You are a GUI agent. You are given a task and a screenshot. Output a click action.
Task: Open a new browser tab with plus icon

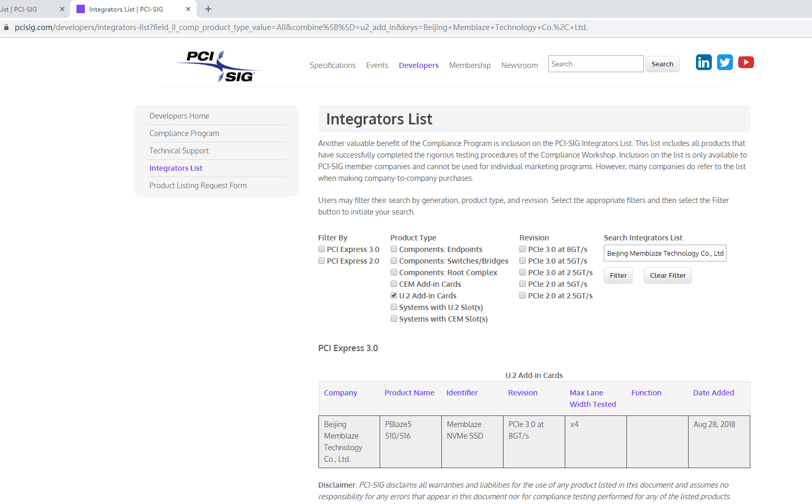click(x=208, y=9)
